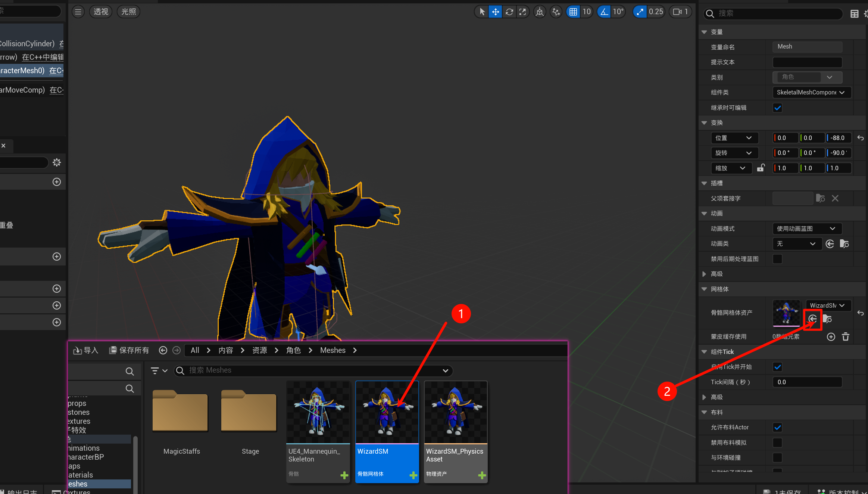Select the scale tool in viewport toolbar
The height and width of the screenshot is (494, 868).
click(523, 12)
